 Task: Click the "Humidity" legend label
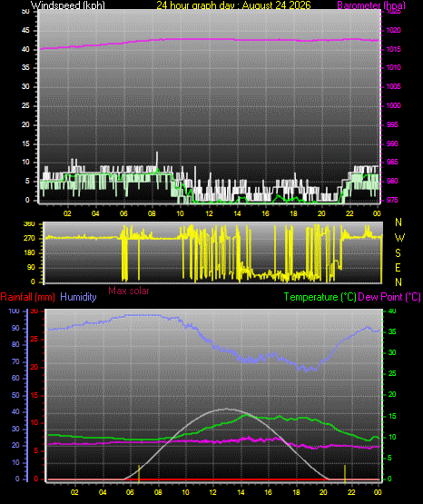click(78, 297)
